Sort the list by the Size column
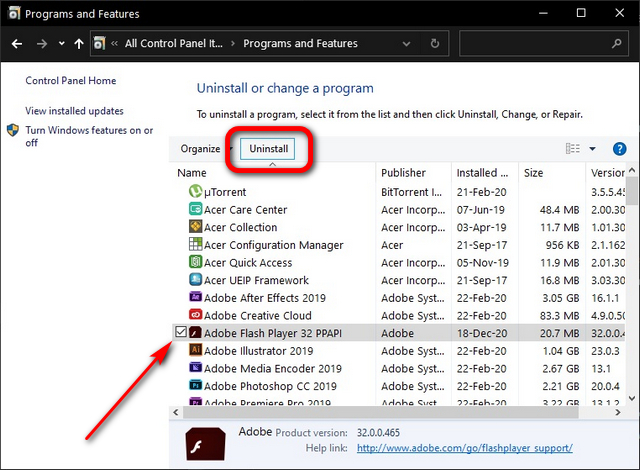The width and height of the screenshot is (640, 470). point(534,173)
